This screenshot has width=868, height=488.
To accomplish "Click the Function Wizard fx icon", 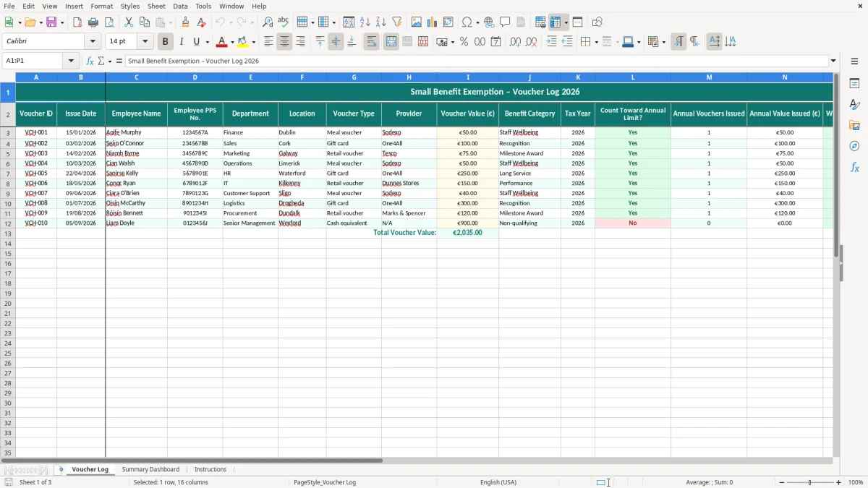I will tap(90, 61).
